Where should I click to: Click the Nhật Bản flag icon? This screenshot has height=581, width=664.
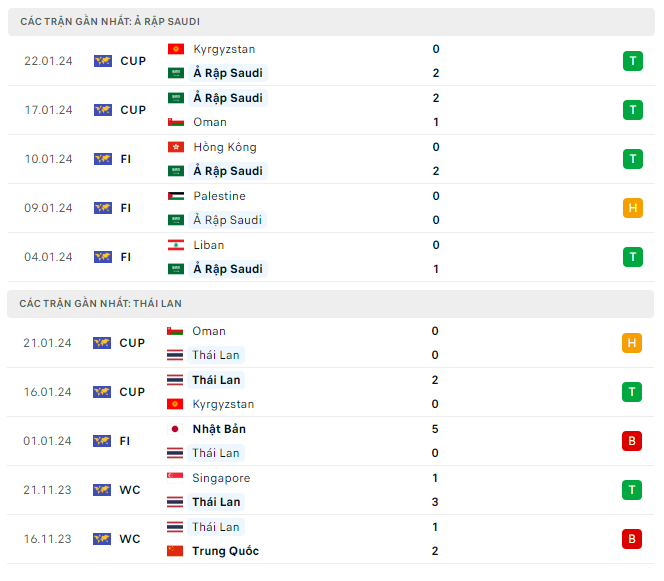176,429
